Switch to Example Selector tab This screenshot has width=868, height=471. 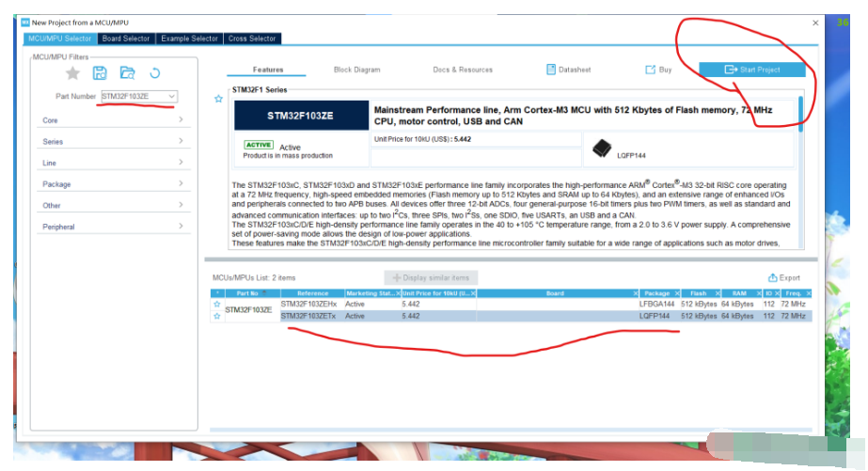coord(189,39)
